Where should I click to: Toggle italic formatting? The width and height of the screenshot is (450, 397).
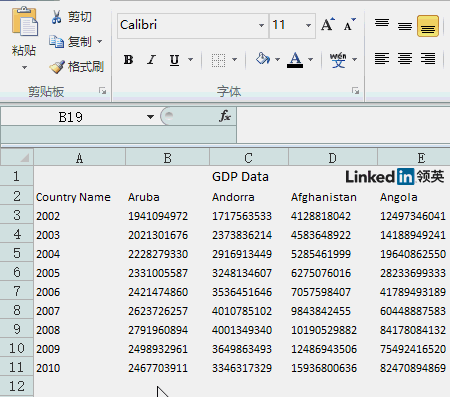click(151, 60)
